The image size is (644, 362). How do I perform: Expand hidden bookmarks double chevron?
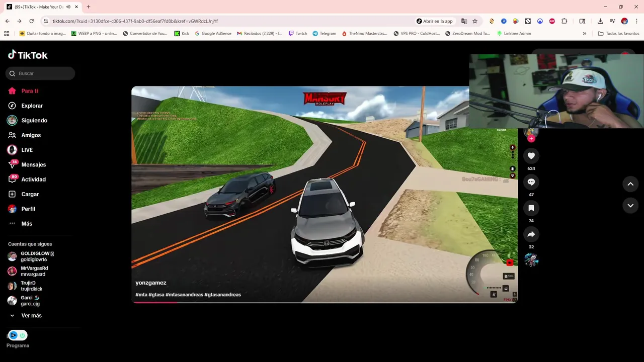[x=584, y=34]
